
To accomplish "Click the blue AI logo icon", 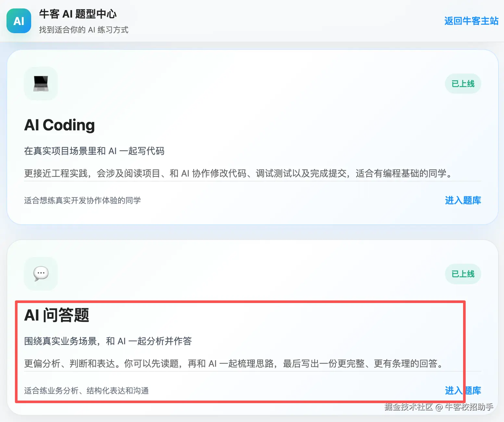I will pos(19,21).
